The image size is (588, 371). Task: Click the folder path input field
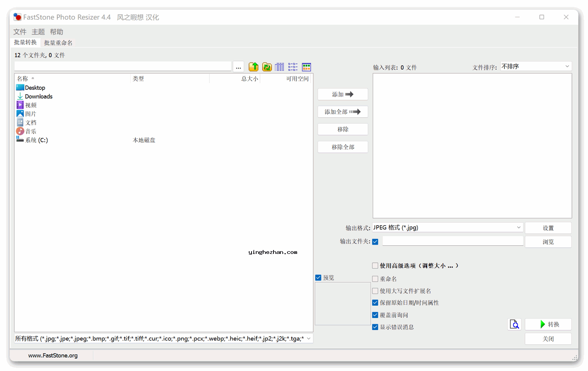point(123,66)
